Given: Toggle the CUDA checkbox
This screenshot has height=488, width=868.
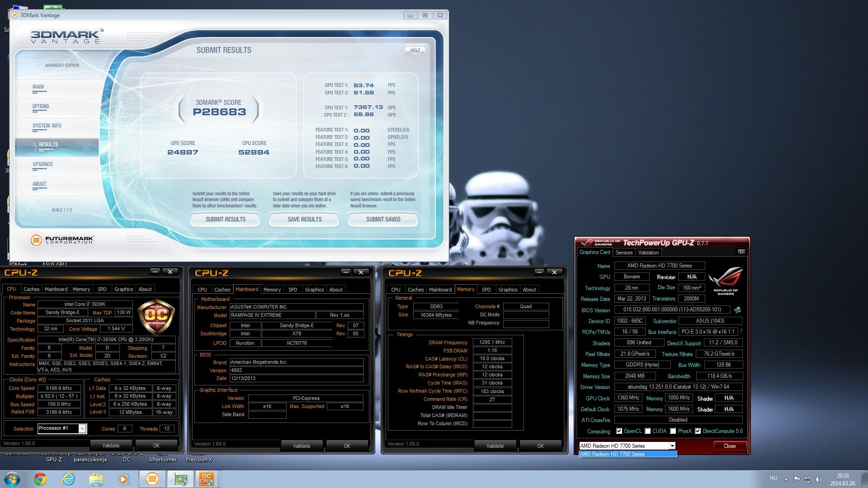Looking at the screenshot, I should [x=648, y=431].
